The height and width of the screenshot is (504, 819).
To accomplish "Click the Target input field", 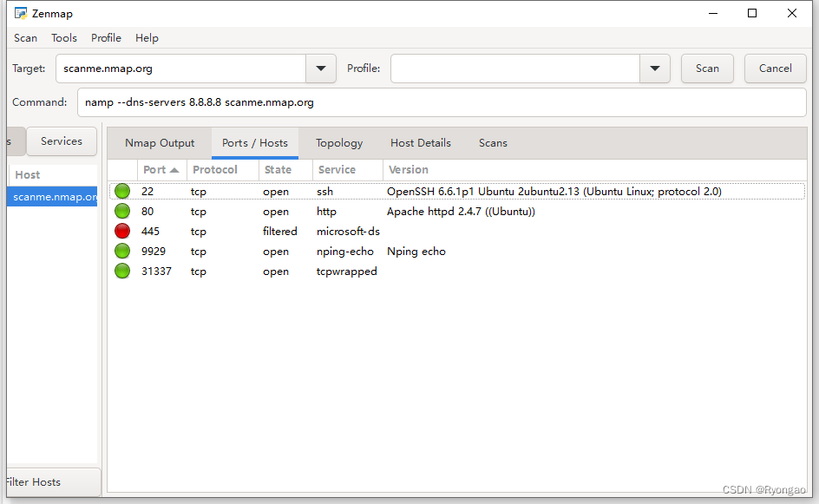I will coord(180,69).
